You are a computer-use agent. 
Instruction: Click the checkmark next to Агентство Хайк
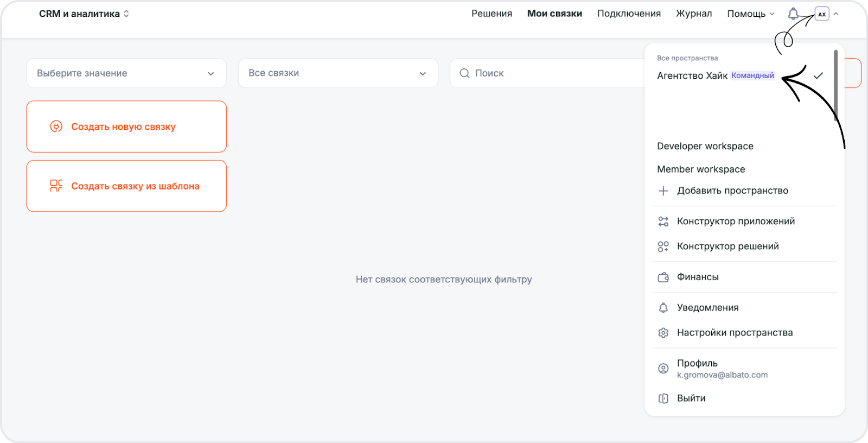[818, 75]
